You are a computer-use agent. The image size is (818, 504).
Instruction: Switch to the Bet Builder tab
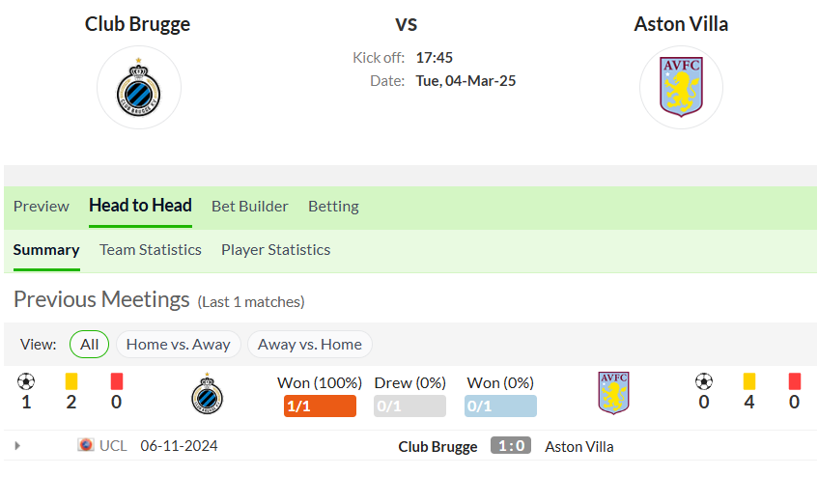(x=250, y=206)
